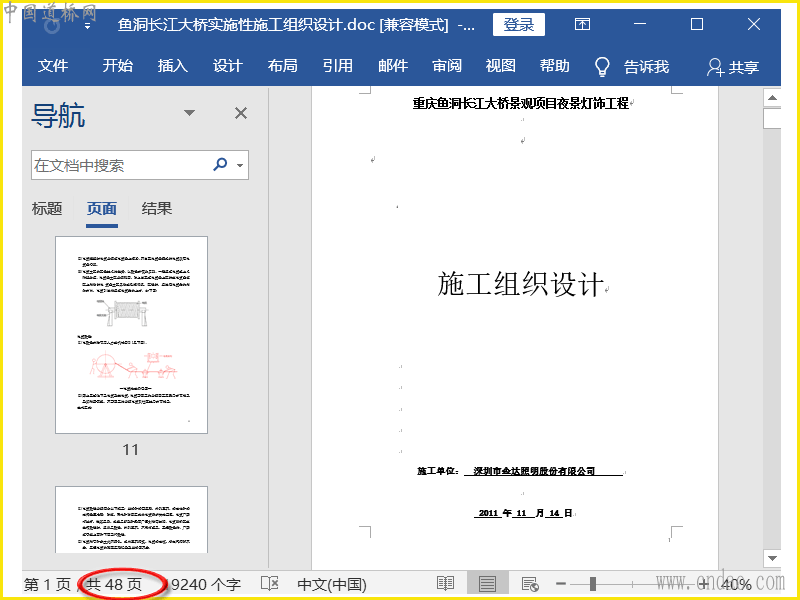Click the scroll up arrow of document
800x600 pixels.
tap(772, 97)
